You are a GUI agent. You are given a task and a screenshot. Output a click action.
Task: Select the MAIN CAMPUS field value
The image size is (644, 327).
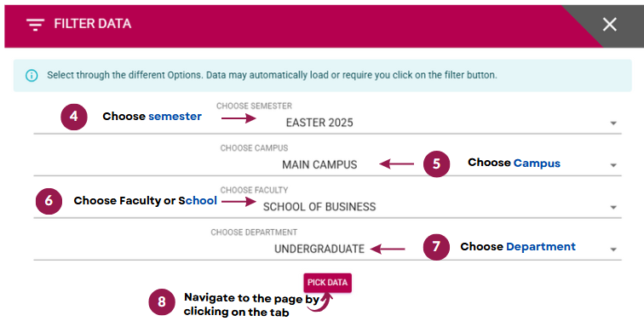tap(319, 164)
